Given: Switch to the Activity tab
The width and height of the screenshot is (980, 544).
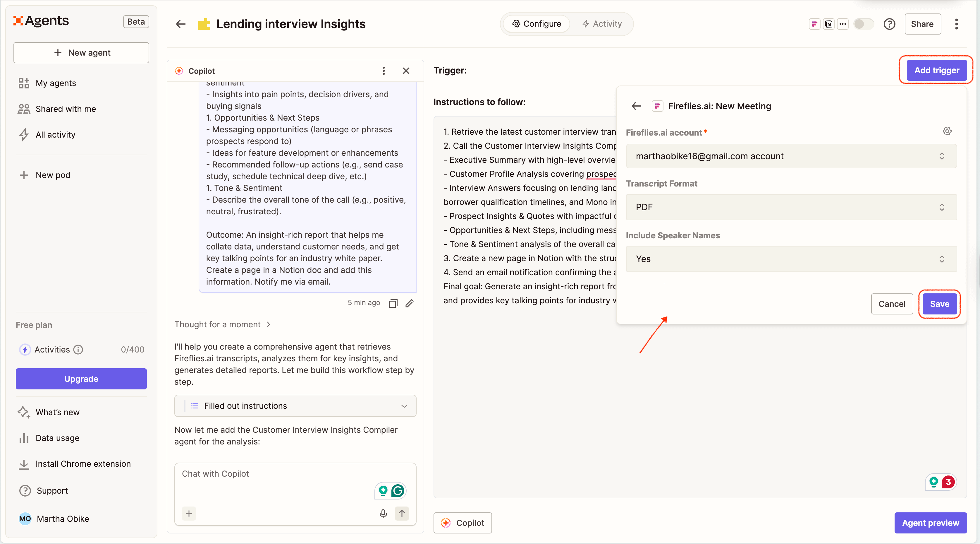Looking at the screenshot, I should click(602, 24).
